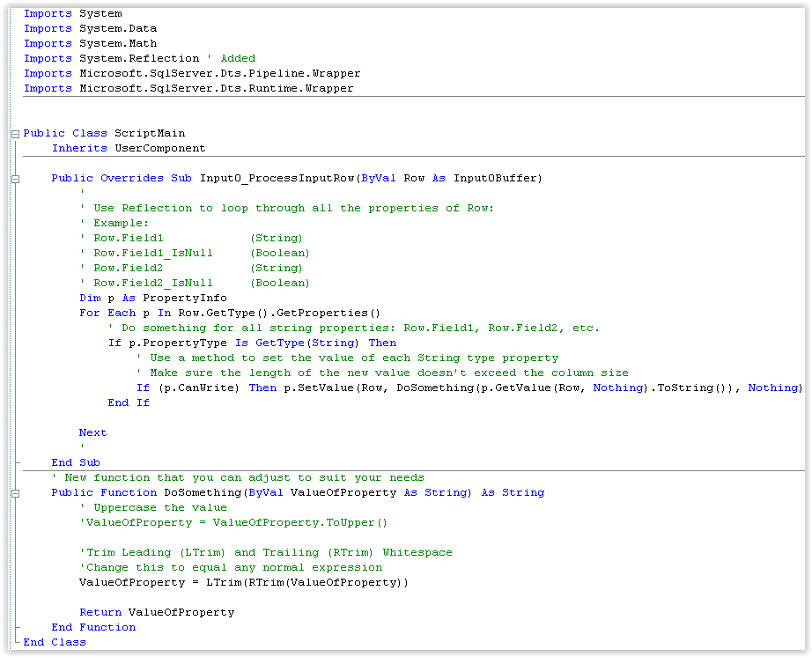Click the DoSomething function name

pyautogui.click(x=196, y=492)
